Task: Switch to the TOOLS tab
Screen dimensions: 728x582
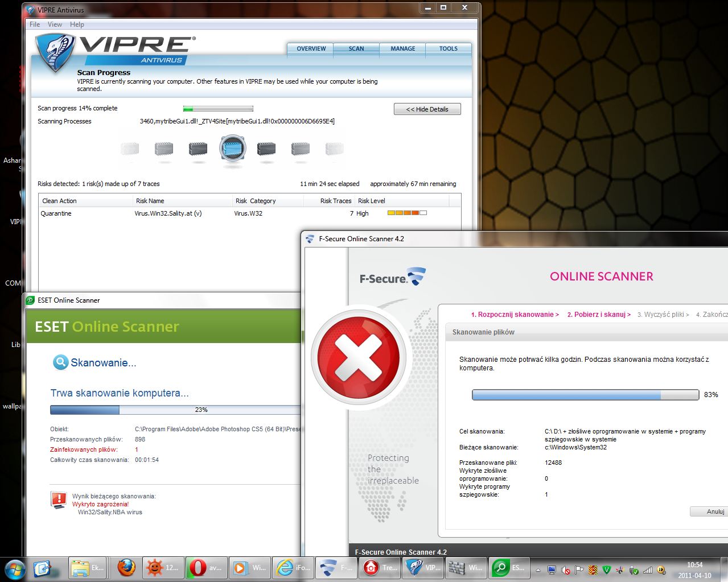Action: (x=449, y=49)
